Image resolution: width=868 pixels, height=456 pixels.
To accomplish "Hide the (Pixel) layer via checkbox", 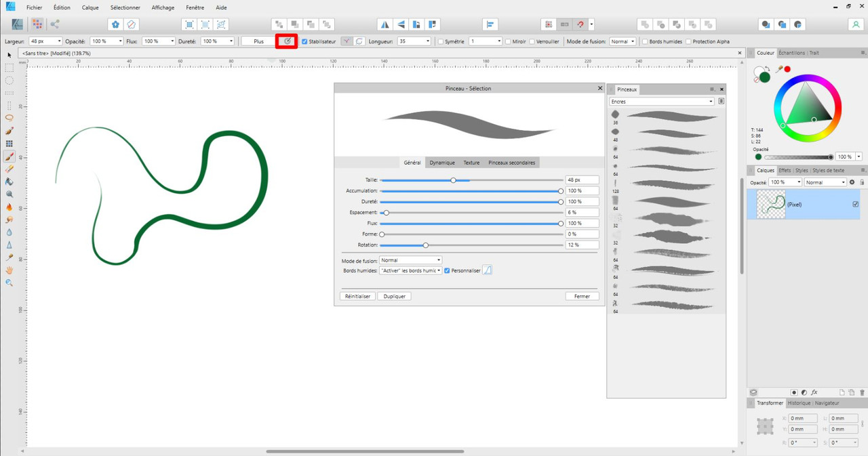I will coord(855,204).
